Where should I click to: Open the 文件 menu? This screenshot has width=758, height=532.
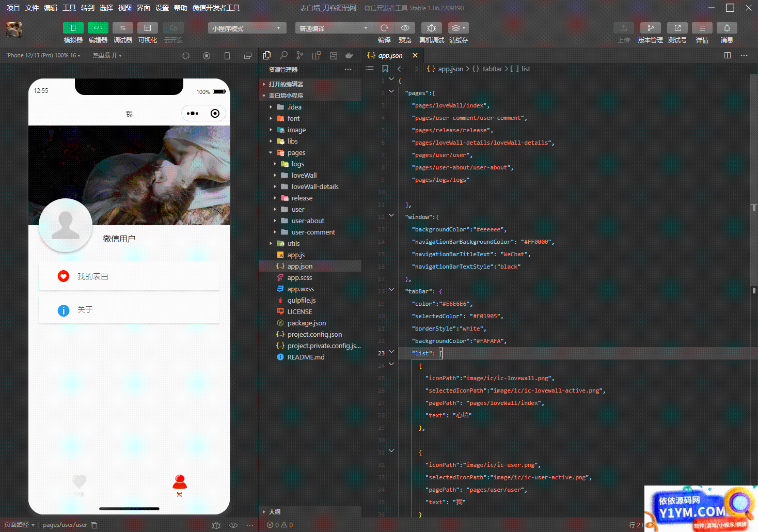point(32,8)
